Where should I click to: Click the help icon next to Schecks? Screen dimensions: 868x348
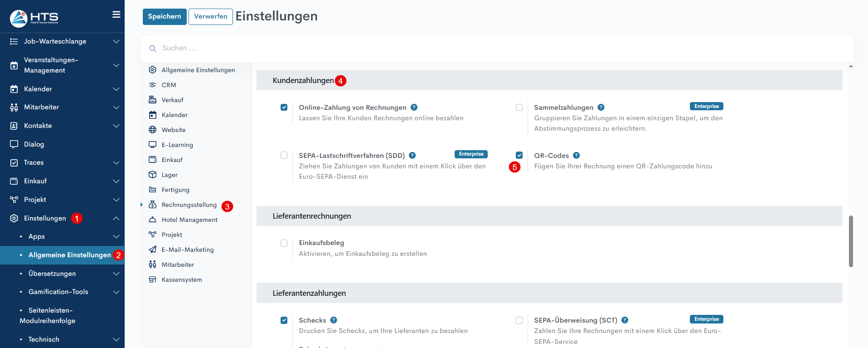[x=334, y=320]
